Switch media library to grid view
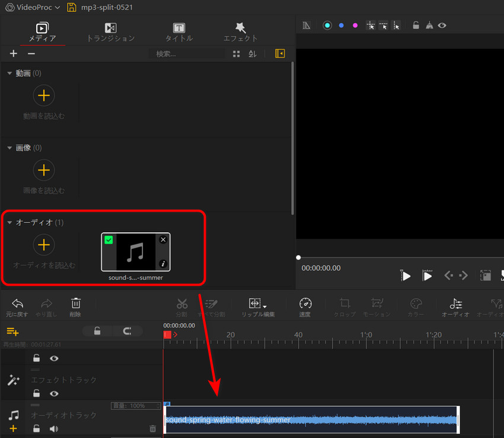 [236, 54]
